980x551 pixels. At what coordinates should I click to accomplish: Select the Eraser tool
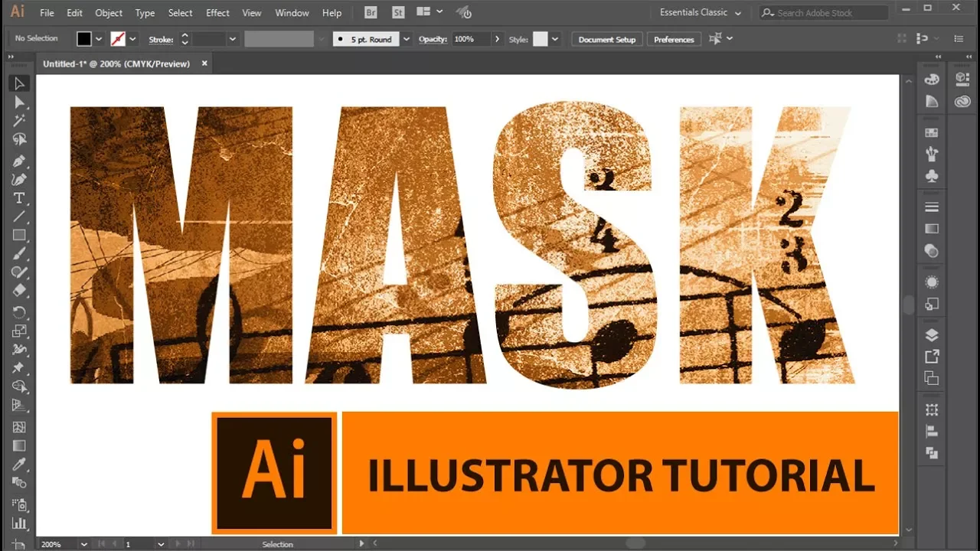20,292
